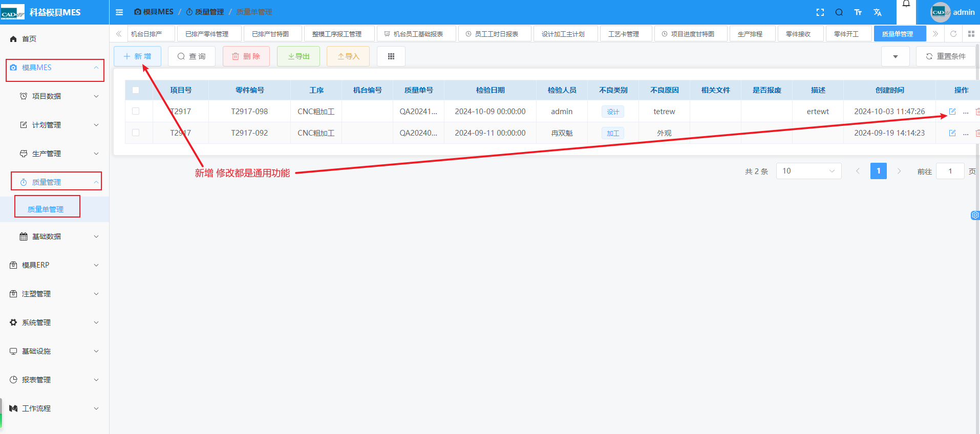Select the 零件接收 tab
Viewport: 980px width, 434px height.
coord(800,34)
